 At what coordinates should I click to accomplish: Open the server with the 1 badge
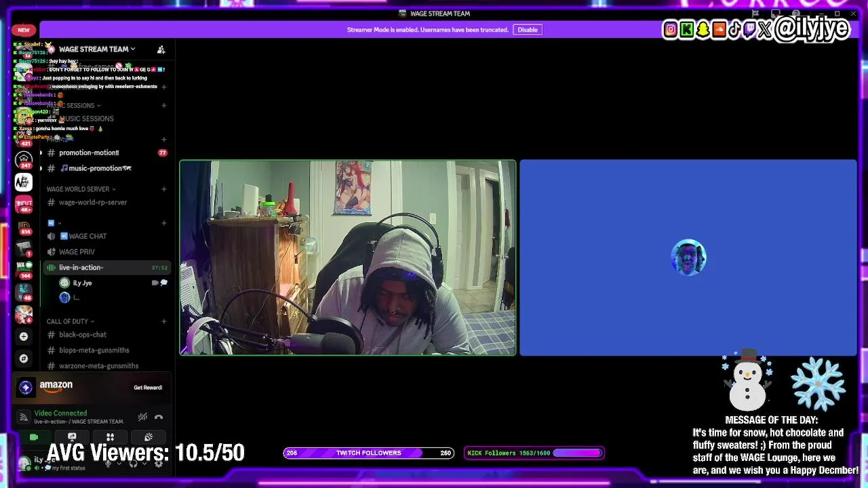click(x=24, y=248)
